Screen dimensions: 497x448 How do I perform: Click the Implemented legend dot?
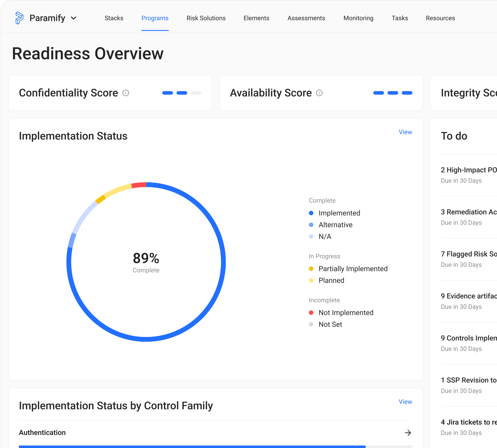pos(311,213)
